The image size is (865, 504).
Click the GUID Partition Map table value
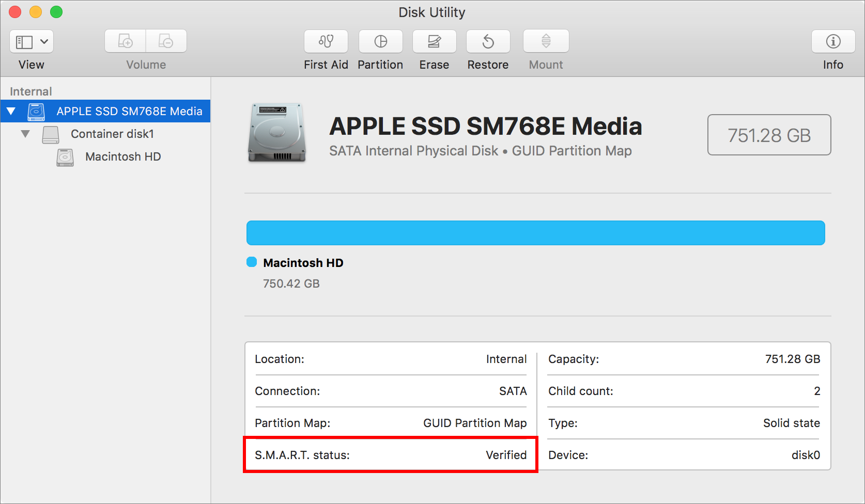(x=475, y=423)
